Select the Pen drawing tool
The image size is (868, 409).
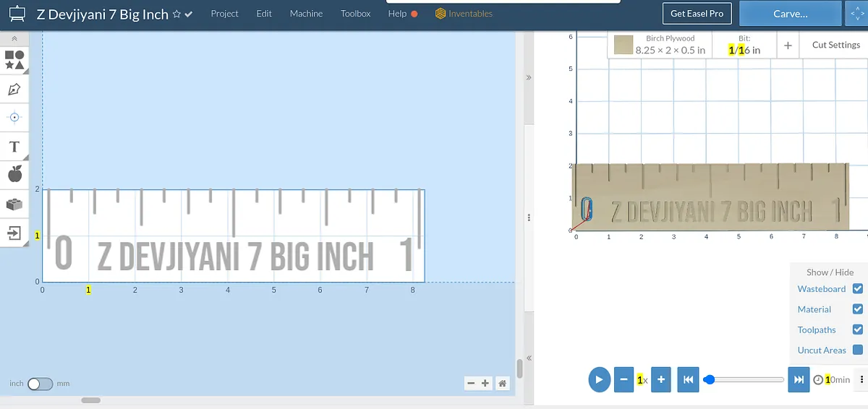click(x=14, y=89)
